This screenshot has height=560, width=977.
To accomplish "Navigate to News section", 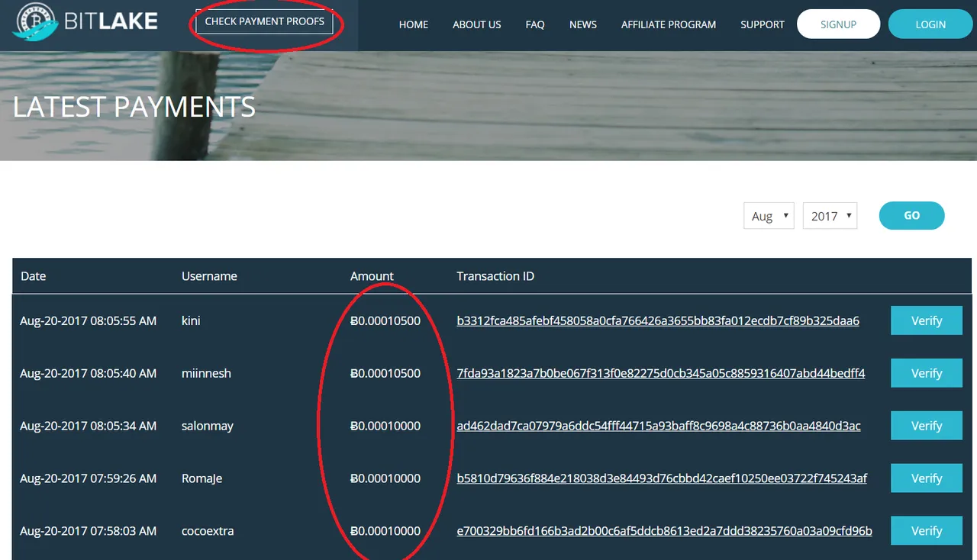I will coord(583,24).
